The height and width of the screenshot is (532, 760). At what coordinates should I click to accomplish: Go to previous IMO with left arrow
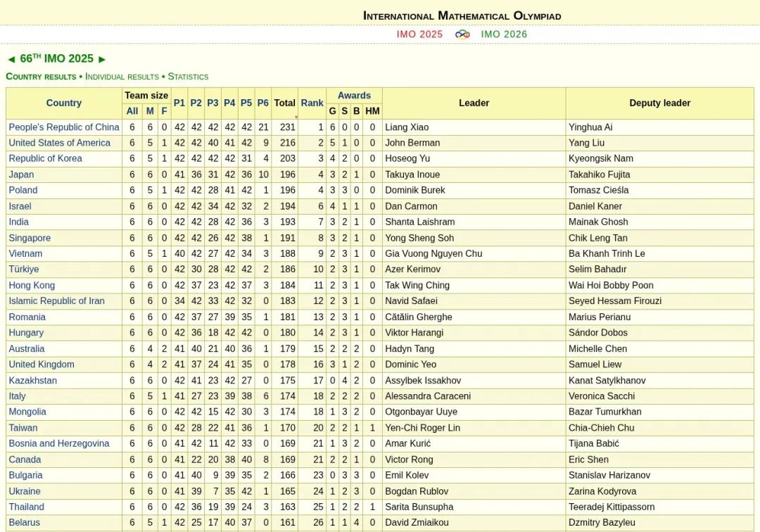coord(11,59)
